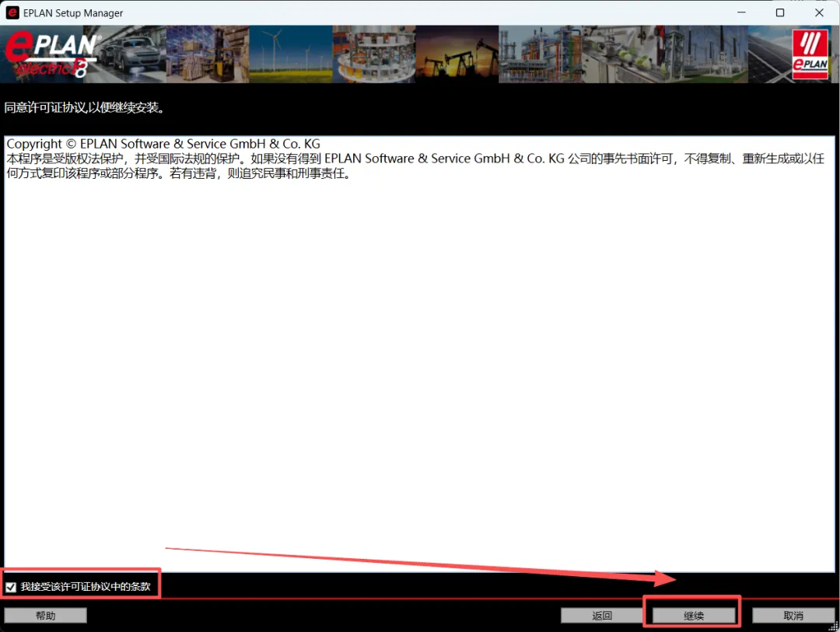Uncheck the license agreement acceptance checkbox

point(11,587)
